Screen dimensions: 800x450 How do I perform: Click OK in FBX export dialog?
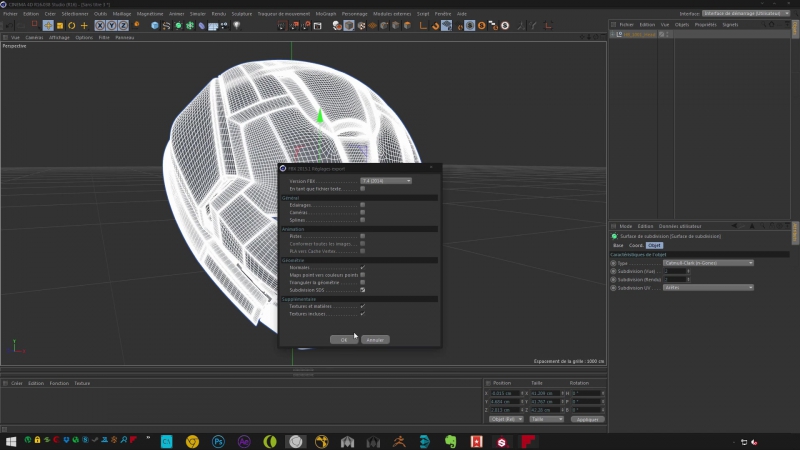[344, 340]
